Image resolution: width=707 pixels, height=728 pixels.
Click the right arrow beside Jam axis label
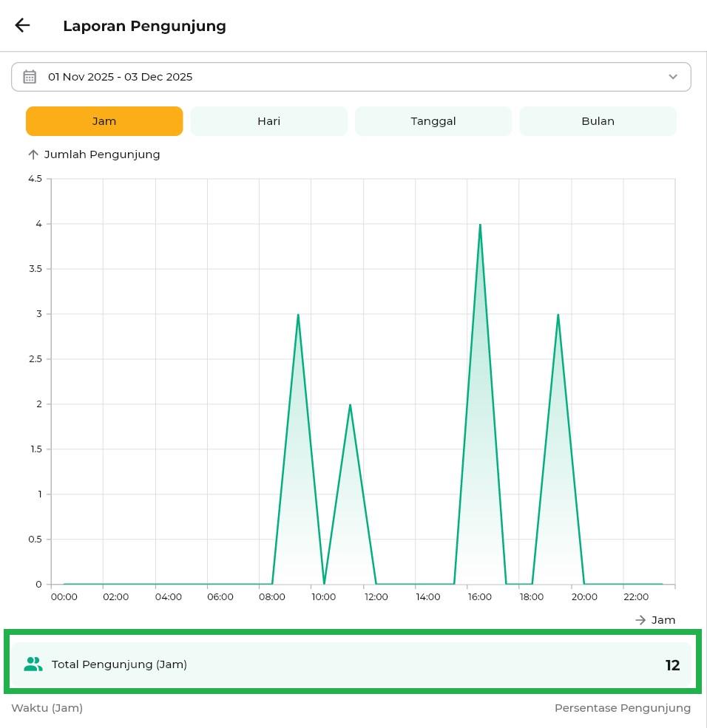click(640, 620)
